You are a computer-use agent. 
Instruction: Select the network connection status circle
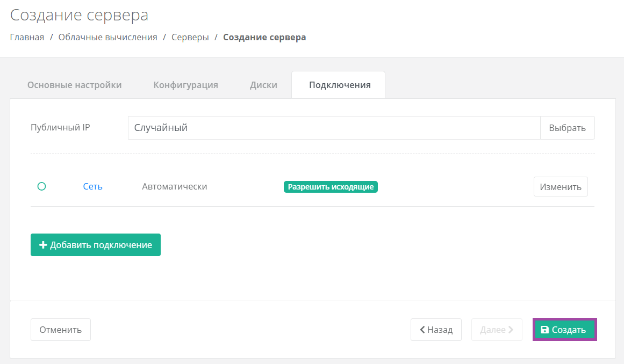[42, 186]
